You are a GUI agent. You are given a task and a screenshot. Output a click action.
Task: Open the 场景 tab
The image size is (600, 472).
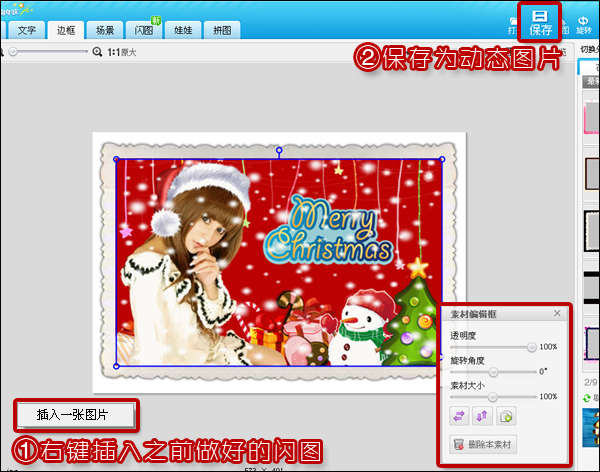[x=105, y=30]
